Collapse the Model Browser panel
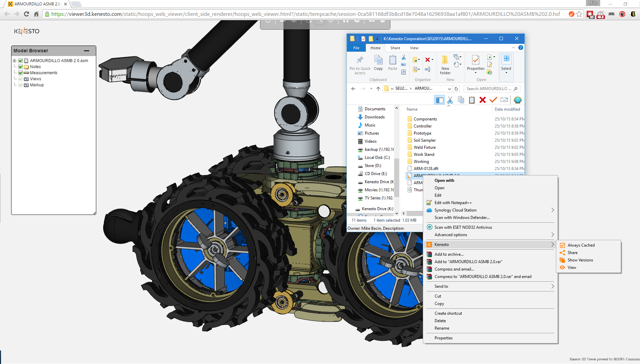This screenshot has width=640, height=364. click(87, 51)
